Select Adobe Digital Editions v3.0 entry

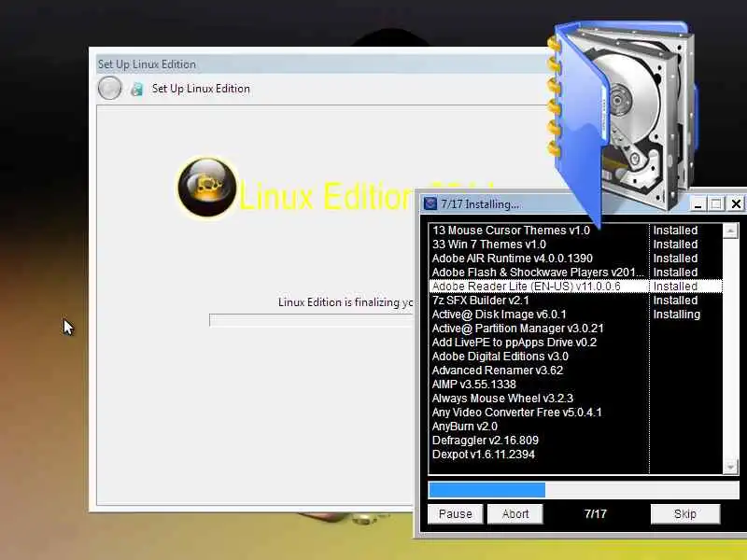(x=575, y=357)
